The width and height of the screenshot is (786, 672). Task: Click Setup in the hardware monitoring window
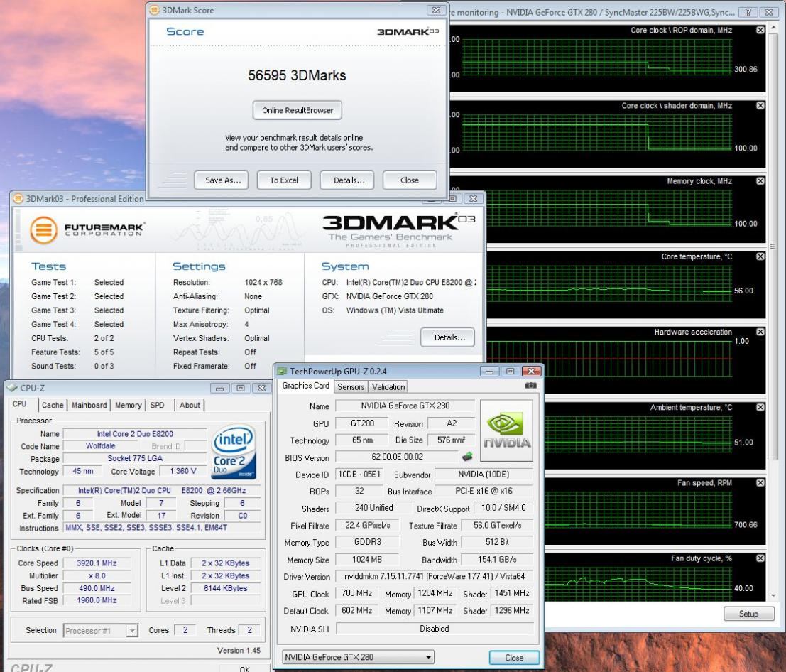coord(748,614)
